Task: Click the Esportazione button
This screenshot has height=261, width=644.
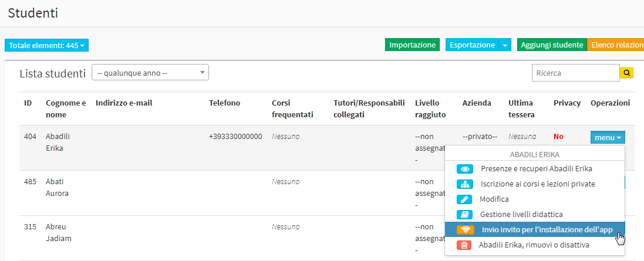Action: [472, 45]
